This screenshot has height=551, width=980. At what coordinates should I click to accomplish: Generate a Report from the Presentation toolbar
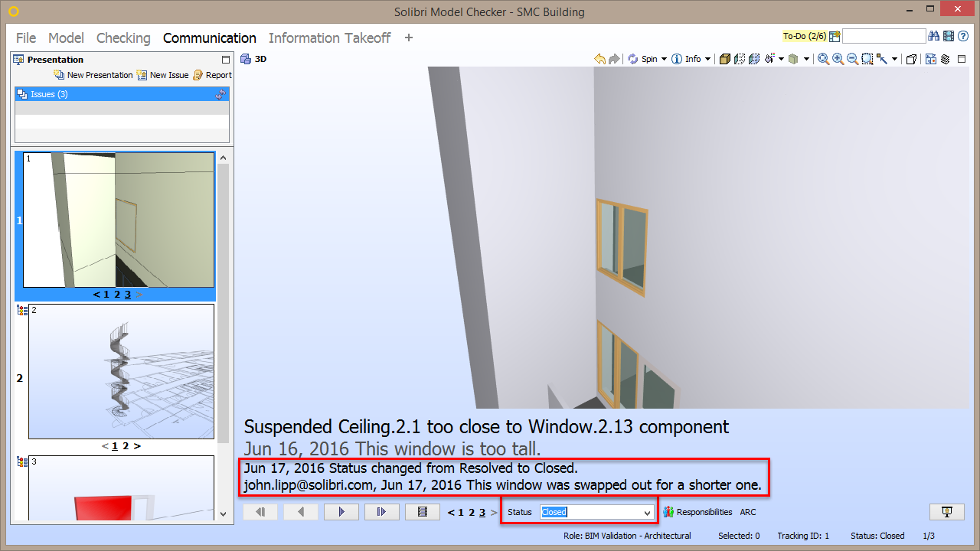(x=211, y=75)
